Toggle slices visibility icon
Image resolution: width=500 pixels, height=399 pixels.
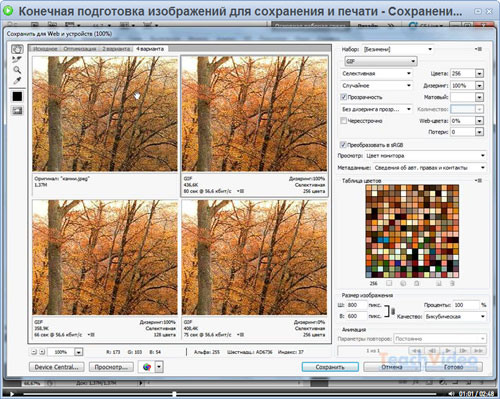coord(17,110)
